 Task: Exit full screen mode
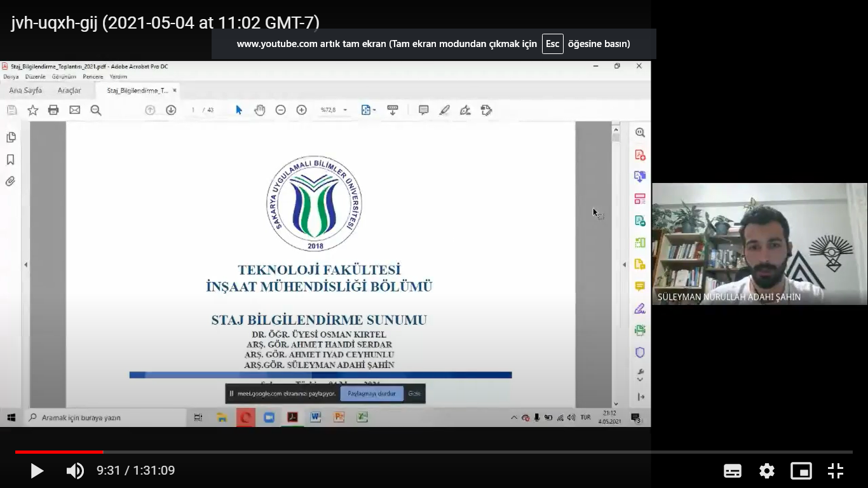[836, 471]
